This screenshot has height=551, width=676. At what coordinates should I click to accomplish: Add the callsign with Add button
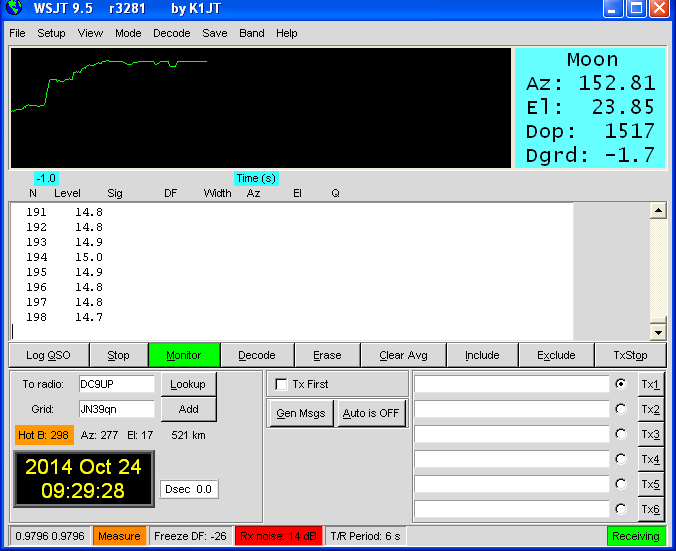(188, 409)
